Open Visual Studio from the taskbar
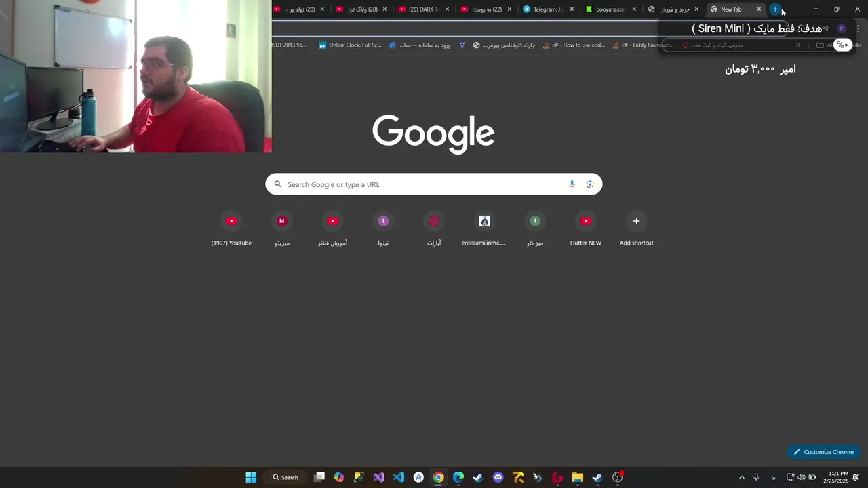The height and width of the screenshot is (488, 868). pyautogui.click(x=378, y=477)
